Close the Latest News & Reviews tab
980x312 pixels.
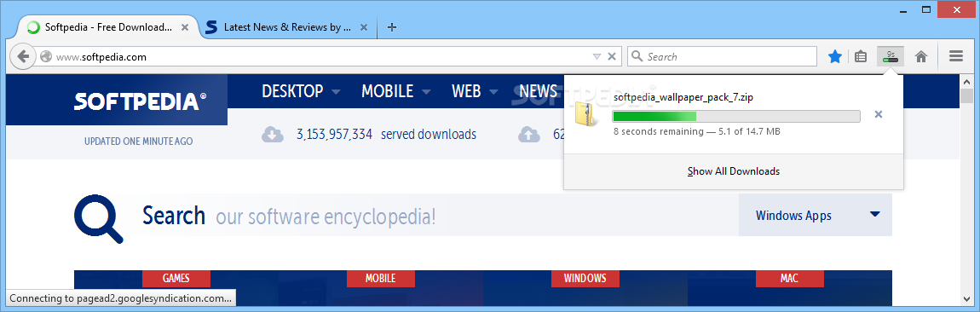[x=364, y=27]
